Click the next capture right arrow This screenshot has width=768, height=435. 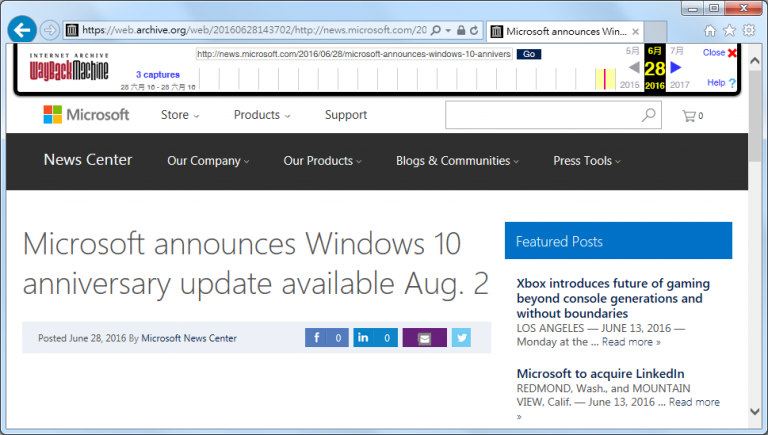point(676,67)
